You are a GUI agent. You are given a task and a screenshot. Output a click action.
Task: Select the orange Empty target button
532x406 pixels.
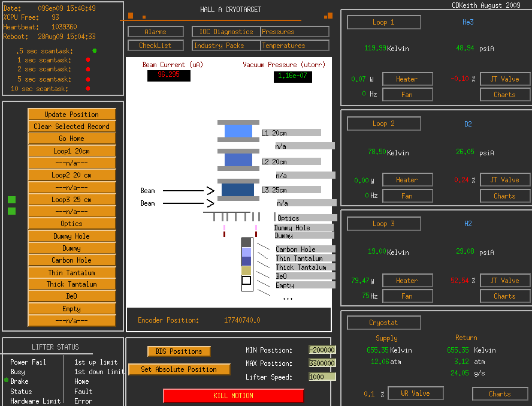click(71, 308)
